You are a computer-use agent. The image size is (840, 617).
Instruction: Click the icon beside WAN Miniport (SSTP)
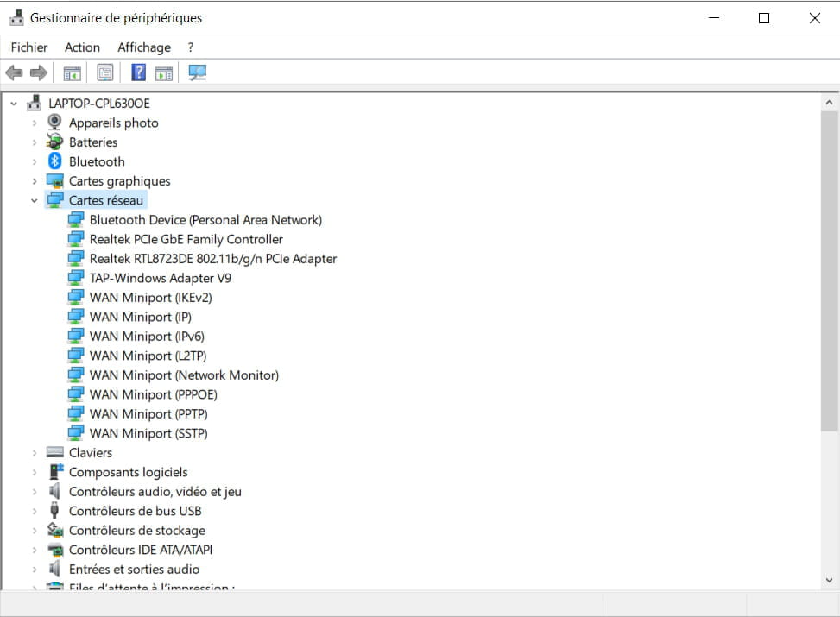[x=75, y=432]
